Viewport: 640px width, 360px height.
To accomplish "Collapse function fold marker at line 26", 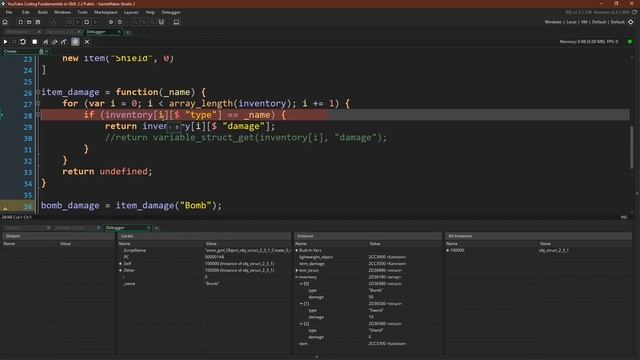I will (38, 92).
